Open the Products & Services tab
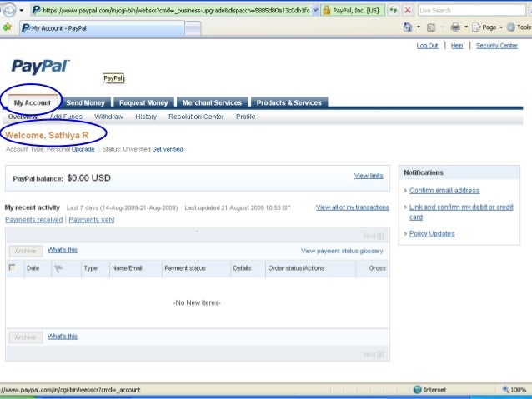Screen dimensions: 532x399 289,102
